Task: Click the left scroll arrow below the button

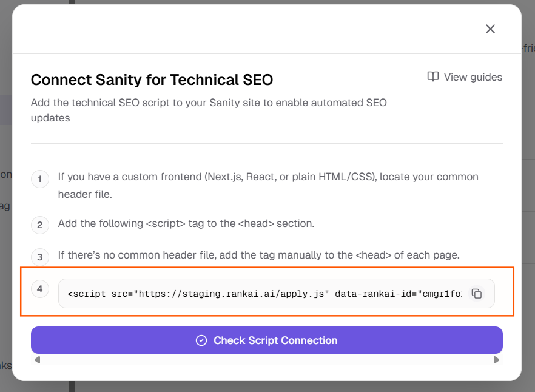Action: click(37, 360)
